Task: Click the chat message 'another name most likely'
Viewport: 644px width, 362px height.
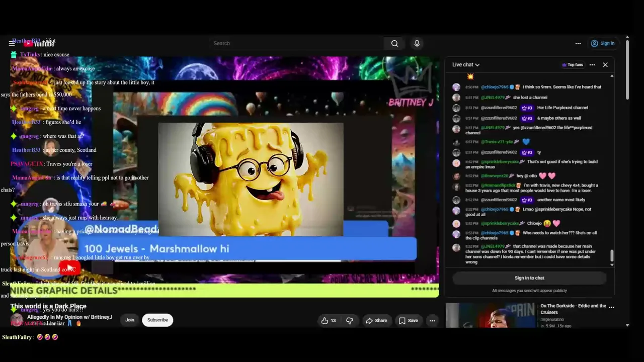Action: (560, 200)
